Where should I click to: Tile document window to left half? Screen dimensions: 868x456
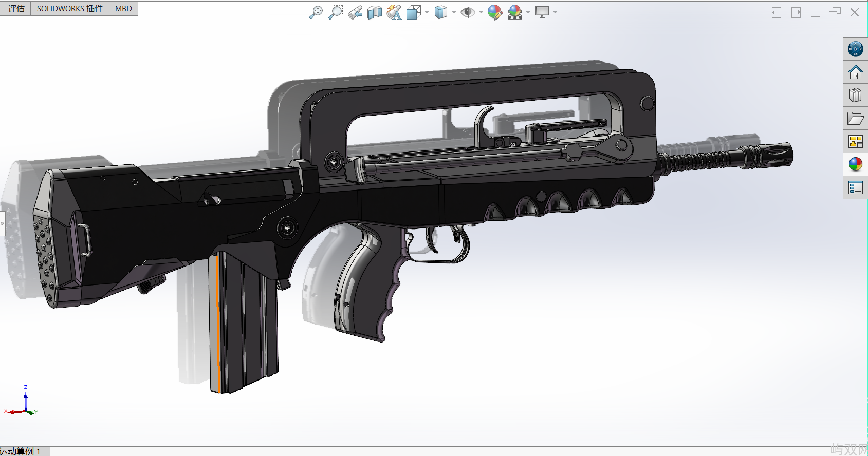pyautogui.click(x=777, y=12)
